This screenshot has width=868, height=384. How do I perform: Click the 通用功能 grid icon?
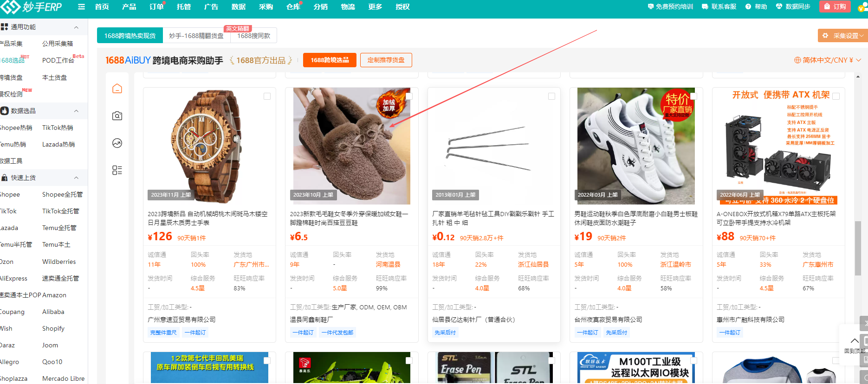[4, 27]
